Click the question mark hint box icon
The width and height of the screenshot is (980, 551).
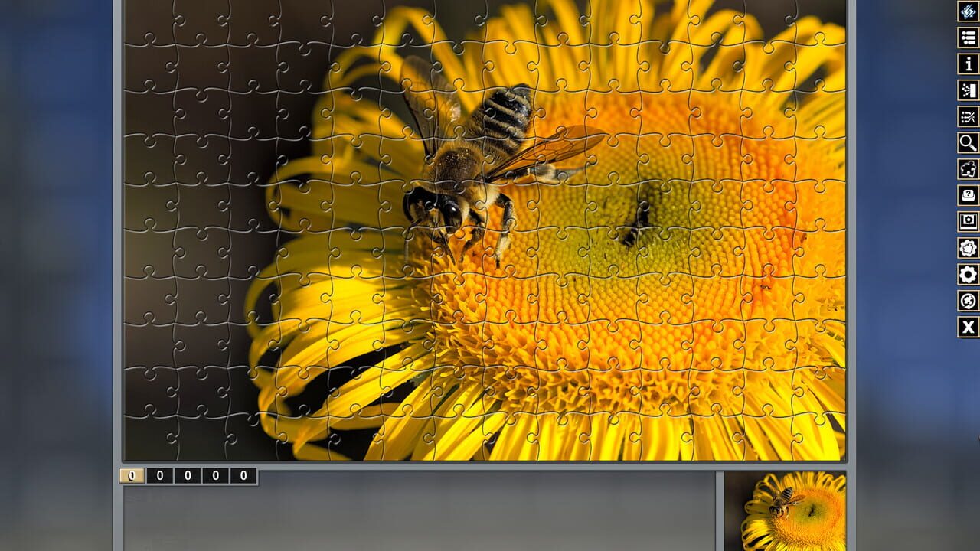point(969,195)
